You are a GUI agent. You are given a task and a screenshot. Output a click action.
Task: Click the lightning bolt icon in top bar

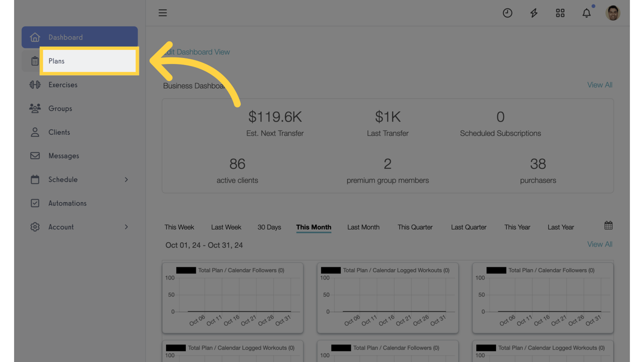pos(534,13)
